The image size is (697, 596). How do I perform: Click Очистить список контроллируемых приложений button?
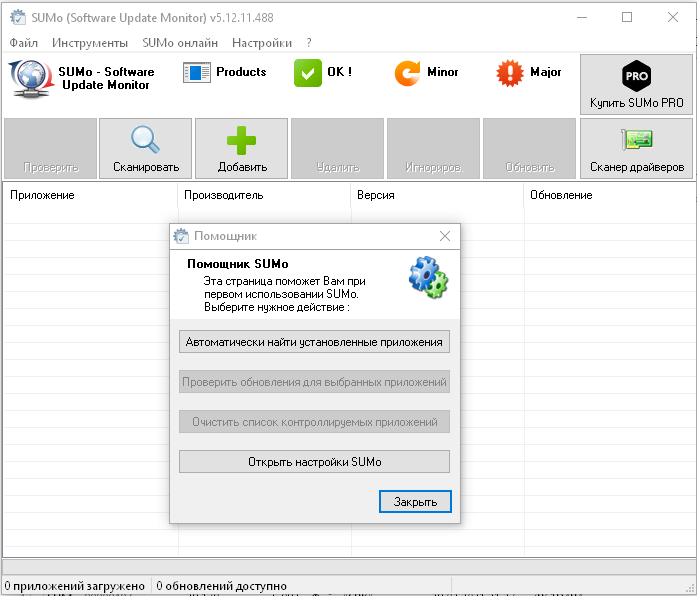click(314, 422)
